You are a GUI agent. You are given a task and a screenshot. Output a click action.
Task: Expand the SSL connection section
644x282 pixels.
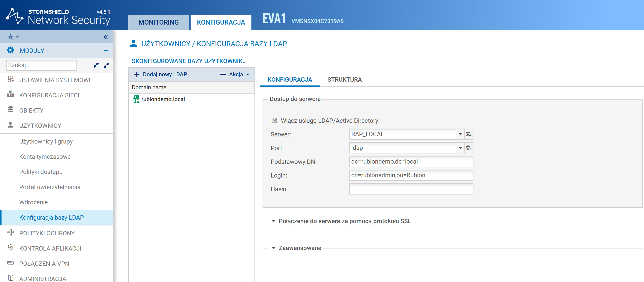pos(273,221)
